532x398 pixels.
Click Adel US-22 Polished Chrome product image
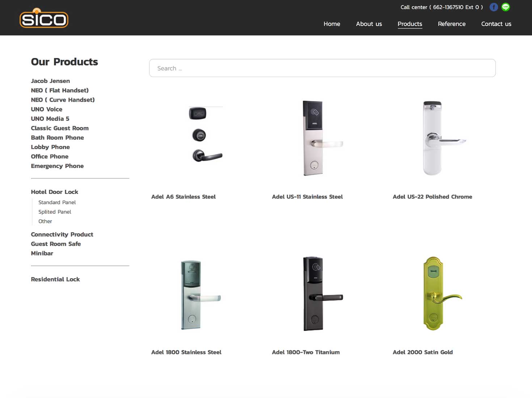pos(444,138)
